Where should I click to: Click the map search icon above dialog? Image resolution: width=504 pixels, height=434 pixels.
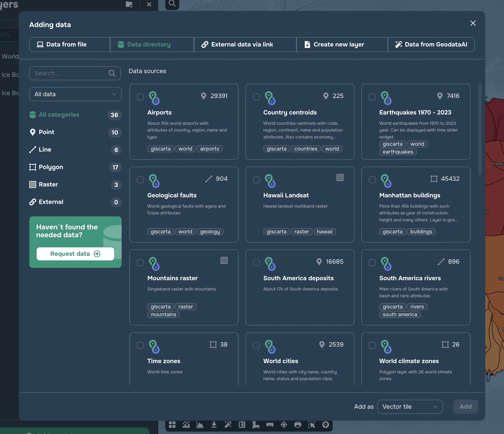tap(172, 4)
